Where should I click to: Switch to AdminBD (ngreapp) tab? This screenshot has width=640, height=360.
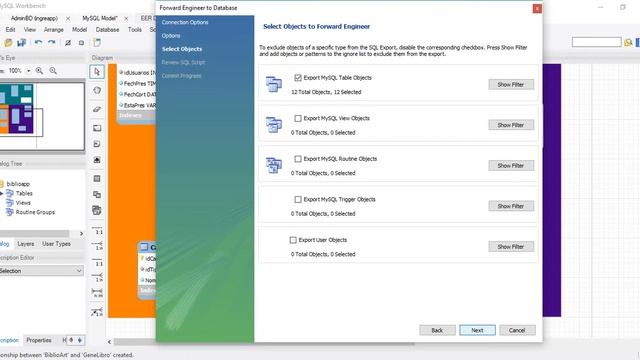34,18
